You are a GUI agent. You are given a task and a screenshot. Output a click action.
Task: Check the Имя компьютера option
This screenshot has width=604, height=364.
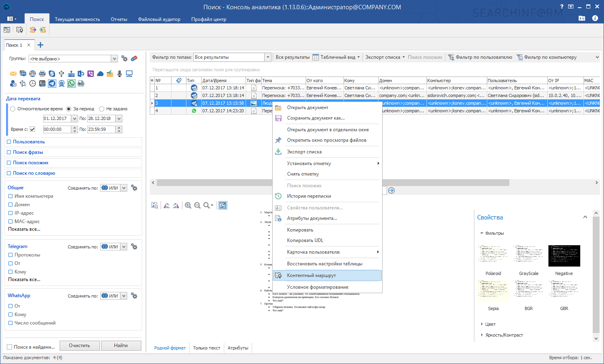pos(10,196)
